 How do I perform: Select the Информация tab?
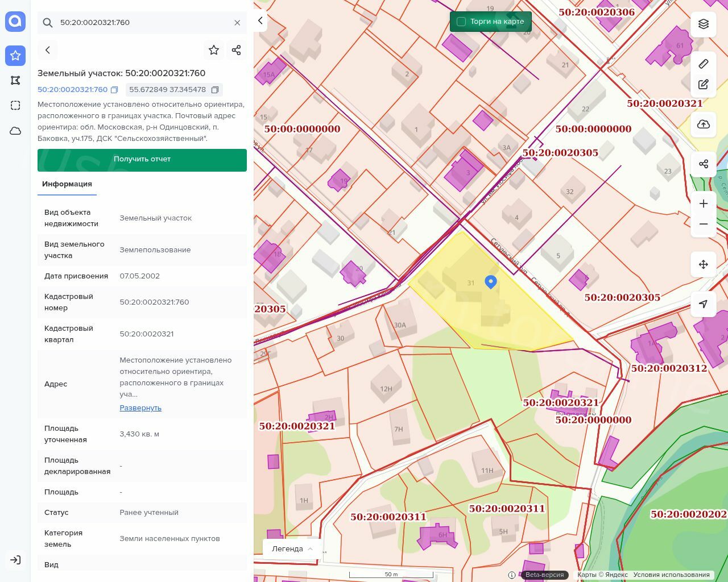[67, 184]
